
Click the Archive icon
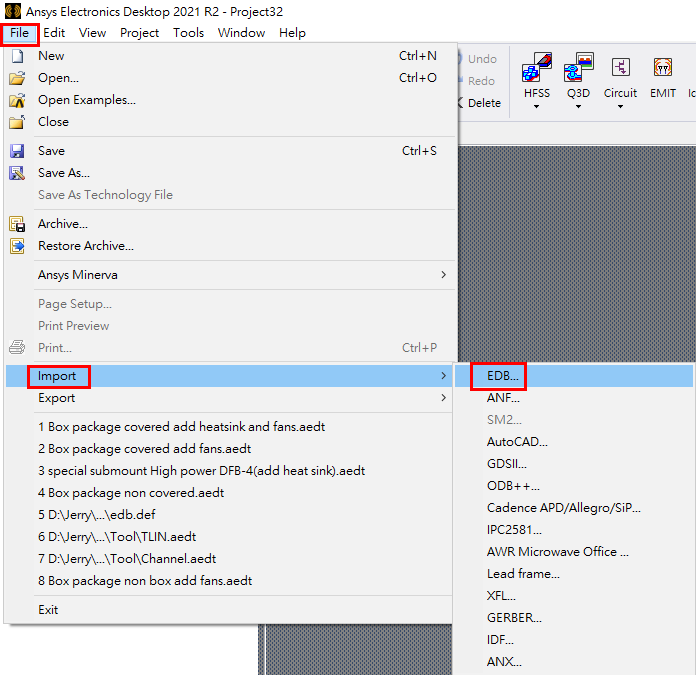click(x=17, y=224)
